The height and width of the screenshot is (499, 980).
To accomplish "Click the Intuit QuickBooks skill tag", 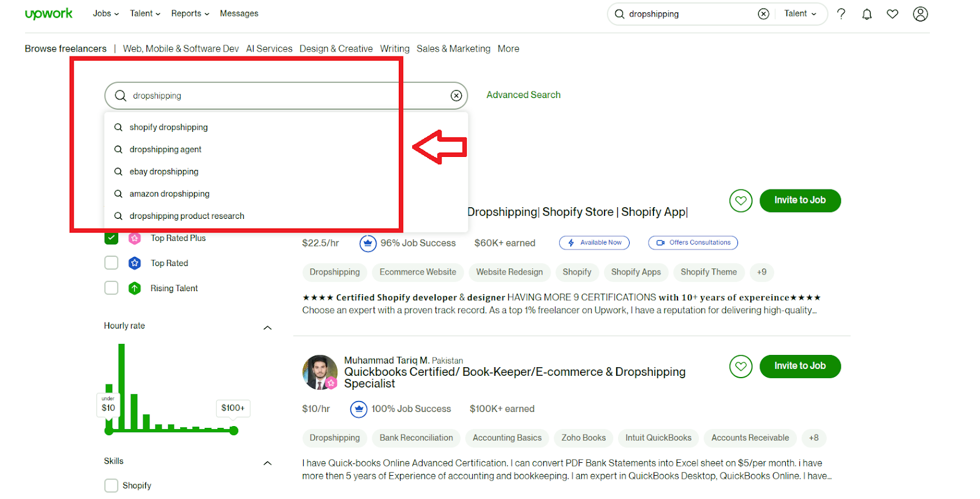I will point(658,438).
